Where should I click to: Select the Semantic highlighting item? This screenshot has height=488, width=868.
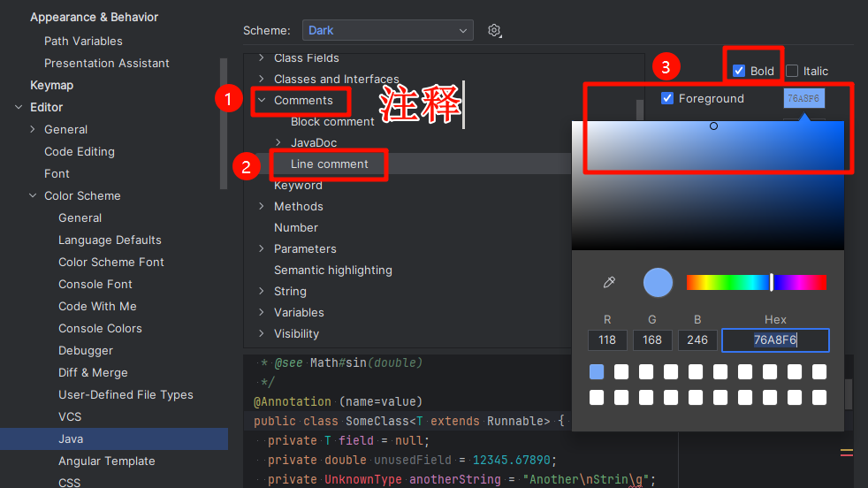332,270
